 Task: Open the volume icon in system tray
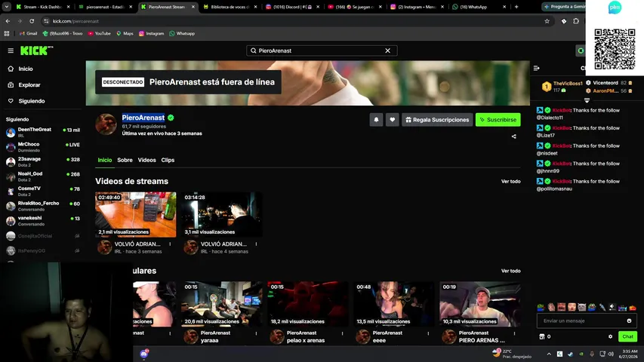(611, 354)
